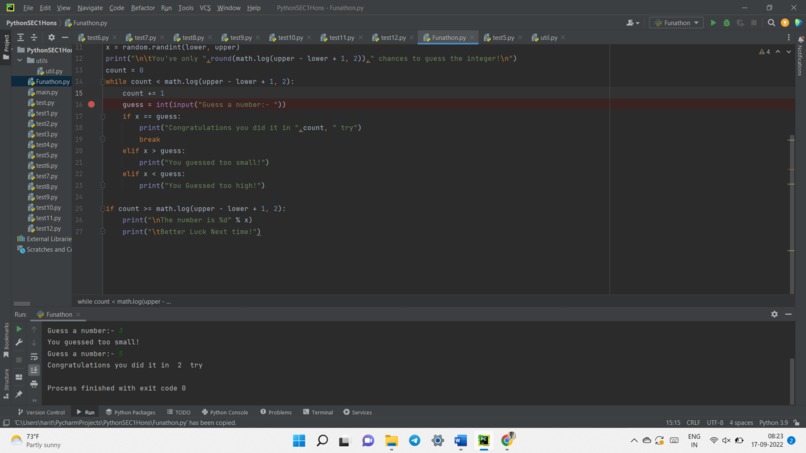This screenshot has width=806, height=453.
Task: Jump to next highlighted problem arrow
Action: 789,52
